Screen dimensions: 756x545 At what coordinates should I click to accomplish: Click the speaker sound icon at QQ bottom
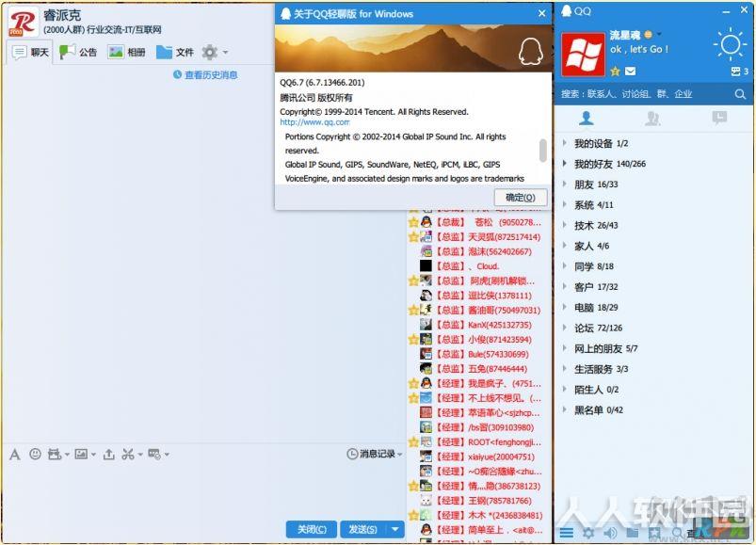point(610,533)
